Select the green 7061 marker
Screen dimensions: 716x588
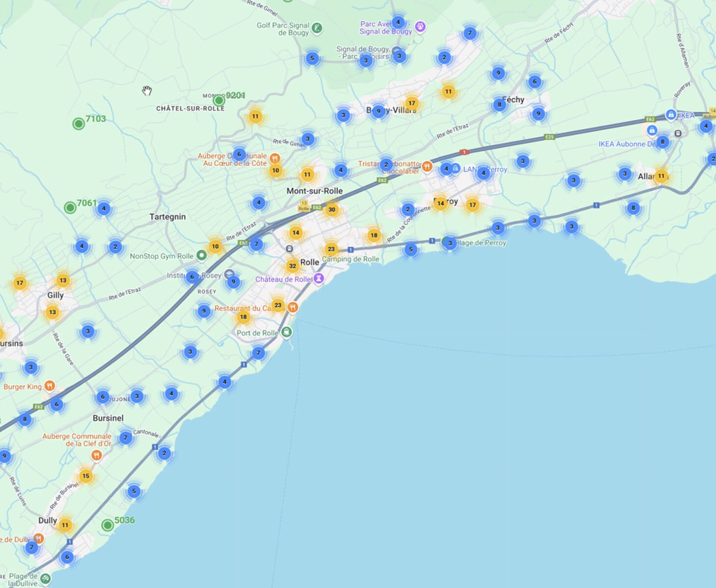click(70, 208)
